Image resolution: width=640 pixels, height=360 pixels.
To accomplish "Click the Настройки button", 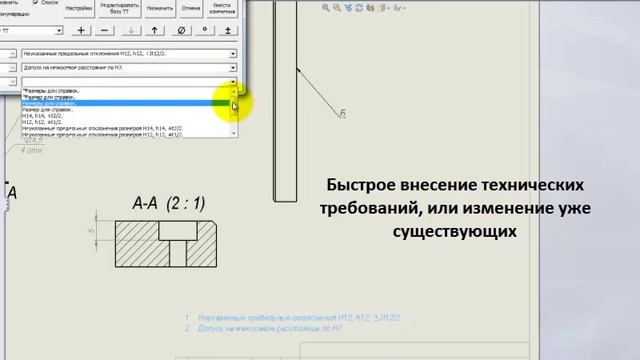I will (79, 8).
